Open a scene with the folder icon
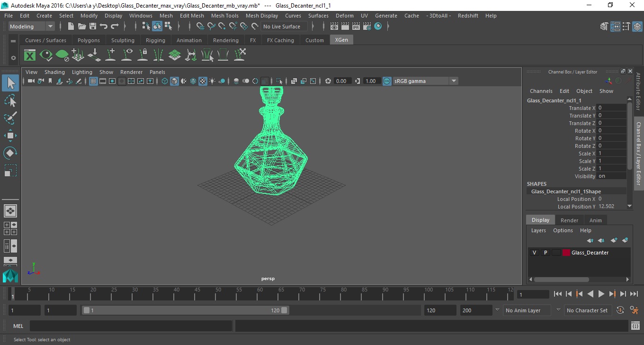 (x=82, y=27)
